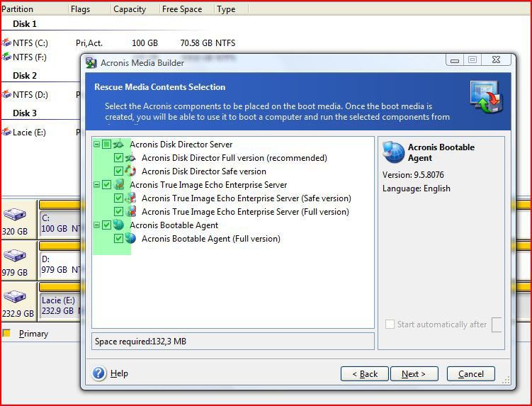Viewport: 532px width, 406px height.
Task: Click the Acronis Disk Director Server icon
Action: pyautogui.click(x=118, y=145)
